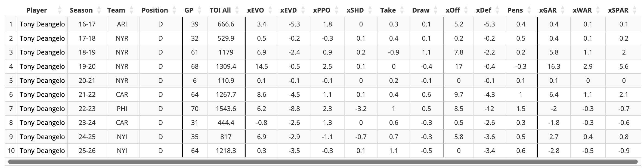644x168 pixels.
Task: Select the 19-20 season row's player name
Action: point(42,67)
